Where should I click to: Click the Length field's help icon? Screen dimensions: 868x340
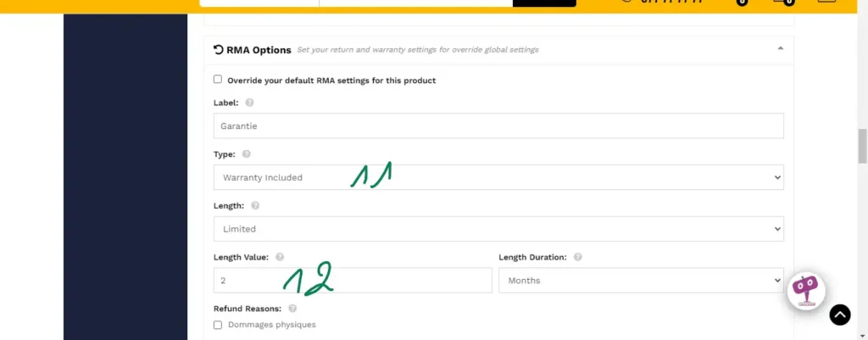click(x=255, y=205)
